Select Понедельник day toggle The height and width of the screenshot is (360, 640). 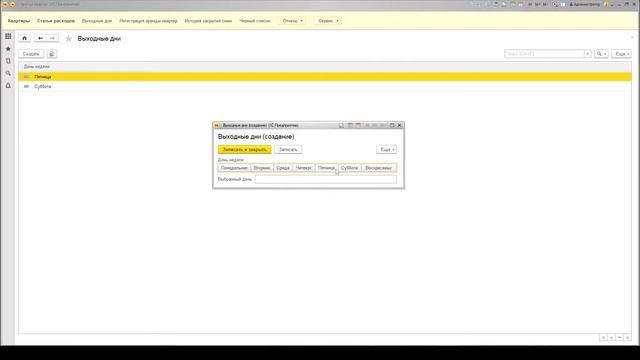[x=234, y=168]
